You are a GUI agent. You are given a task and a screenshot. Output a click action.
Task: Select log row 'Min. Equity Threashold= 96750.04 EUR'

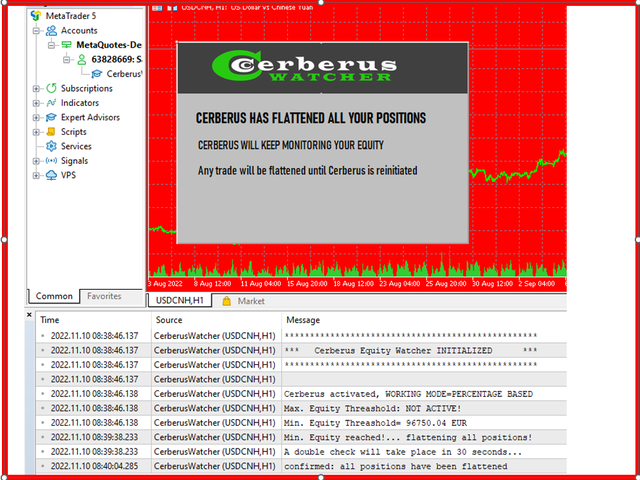coord(301,423)
